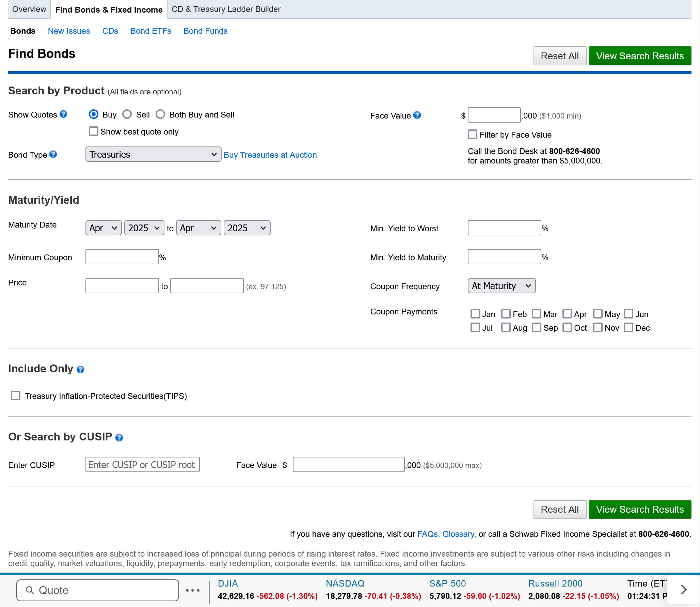Check the TIPS include-only checkbox

coord(16,396)
